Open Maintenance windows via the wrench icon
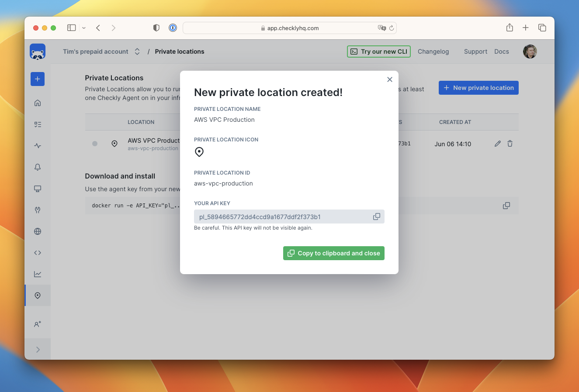This screenshot has width=579, height=392. 38,210
